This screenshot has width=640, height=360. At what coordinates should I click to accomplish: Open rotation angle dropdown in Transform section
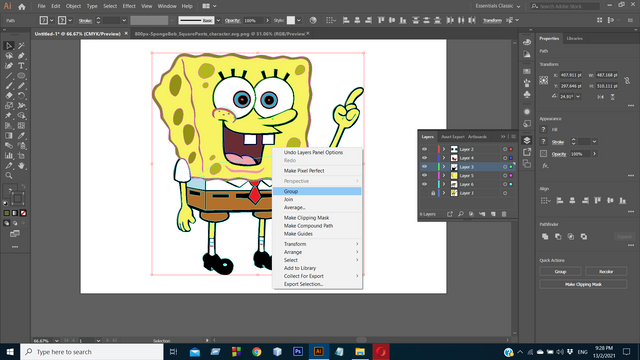point(578,97)
